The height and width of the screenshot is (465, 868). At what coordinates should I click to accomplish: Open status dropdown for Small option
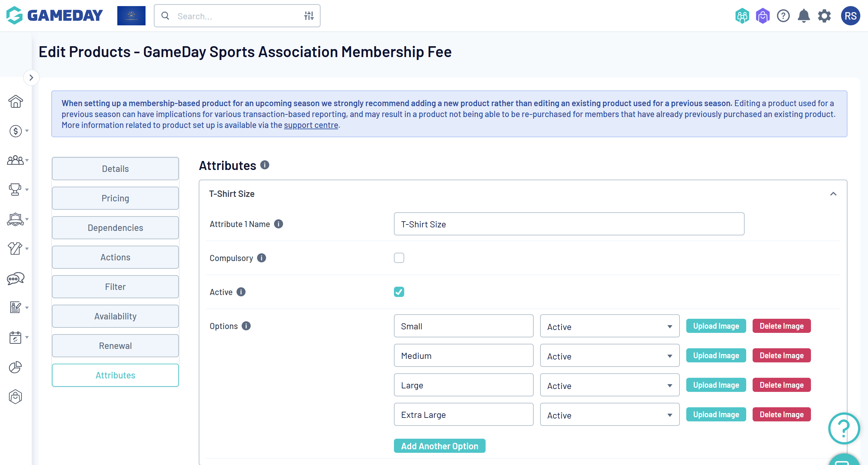coord(609,326)
